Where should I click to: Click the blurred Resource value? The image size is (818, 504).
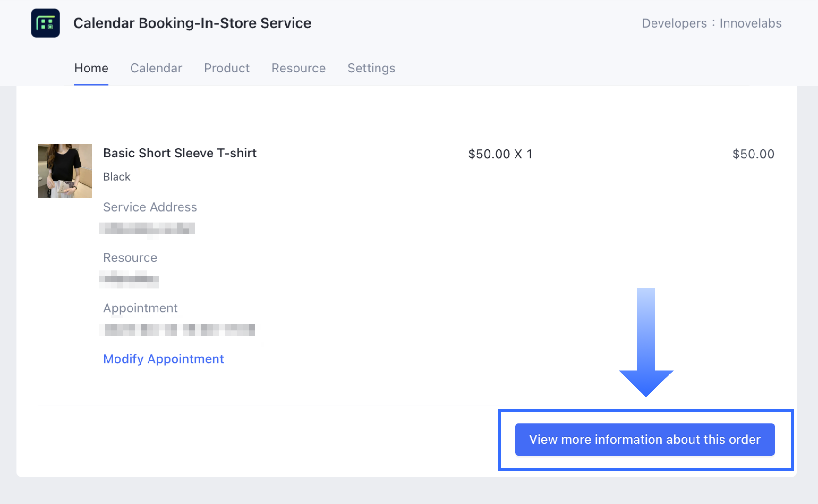129,279
